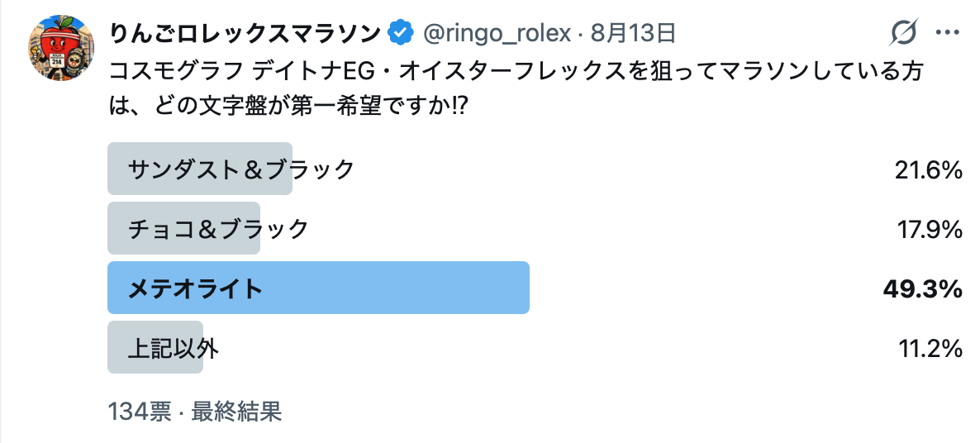The image size is (980, 443).
Task: Click the 49.3% result percentage
Action: coord(922,288)
